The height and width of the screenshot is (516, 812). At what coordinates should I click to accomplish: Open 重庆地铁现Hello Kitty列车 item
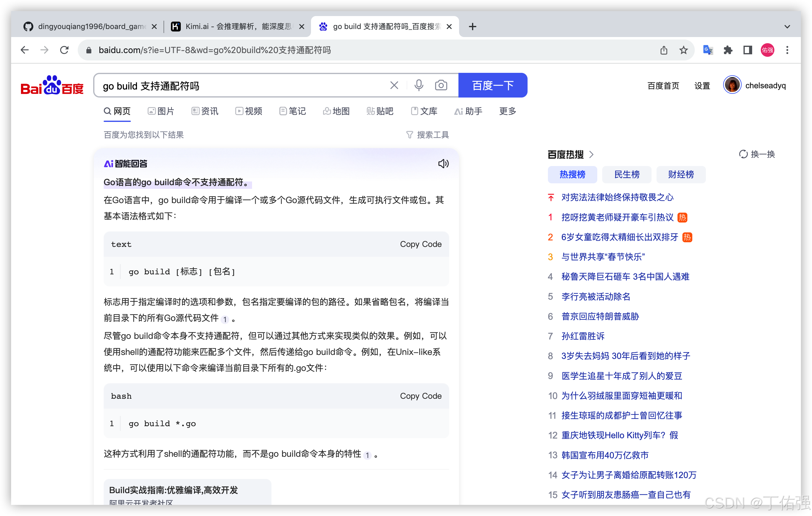point(619,435)
